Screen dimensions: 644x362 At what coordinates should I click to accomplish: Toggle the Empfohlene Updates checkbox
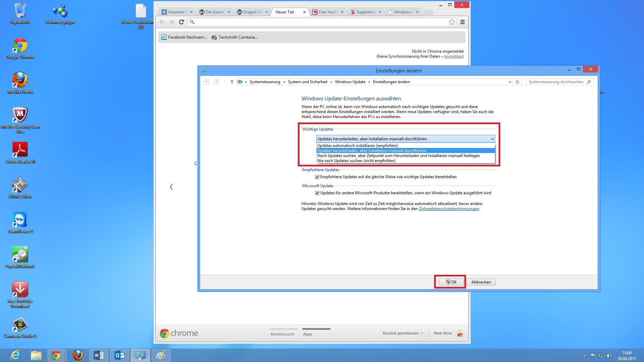point(317,177)
